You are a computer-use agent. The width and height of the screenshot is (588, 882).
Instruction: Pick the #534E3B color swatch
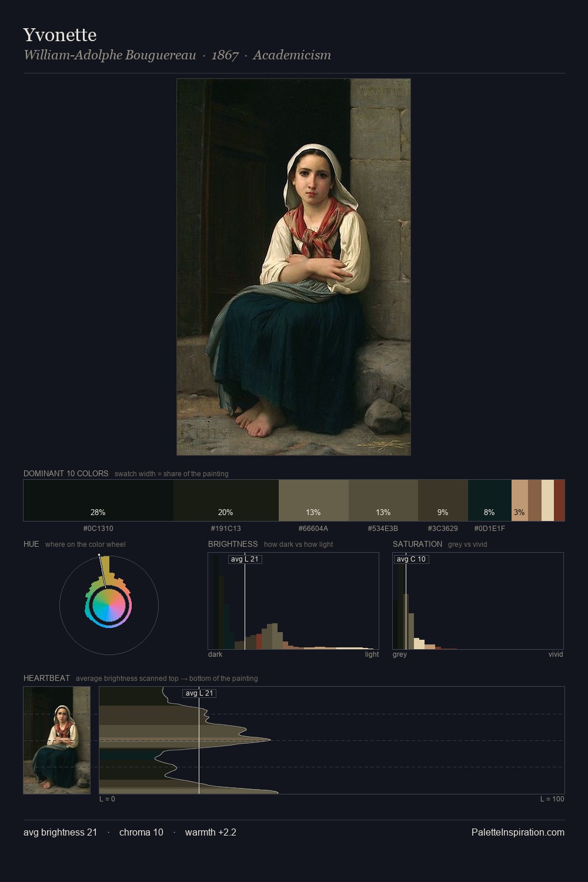tap(383, 500)
